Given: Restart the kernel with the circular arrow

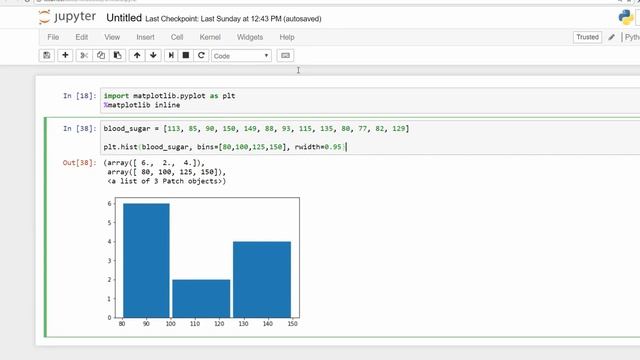Looking at the screenshot, I should [x=201, y=56].
